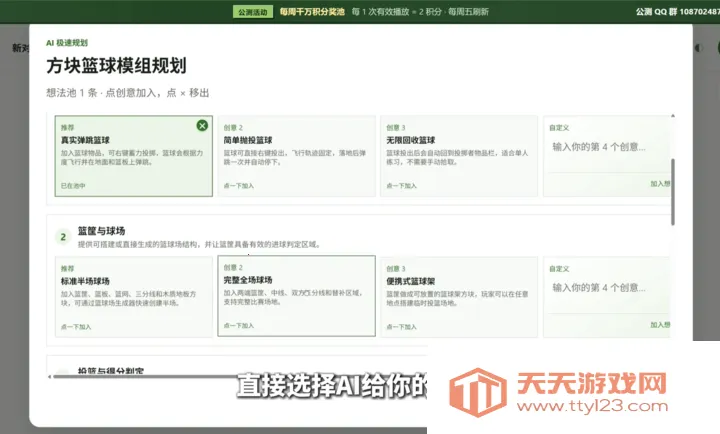
Task: Click 点一下加入 under 简单抛投篮球
Action: [x=239, y=186]
